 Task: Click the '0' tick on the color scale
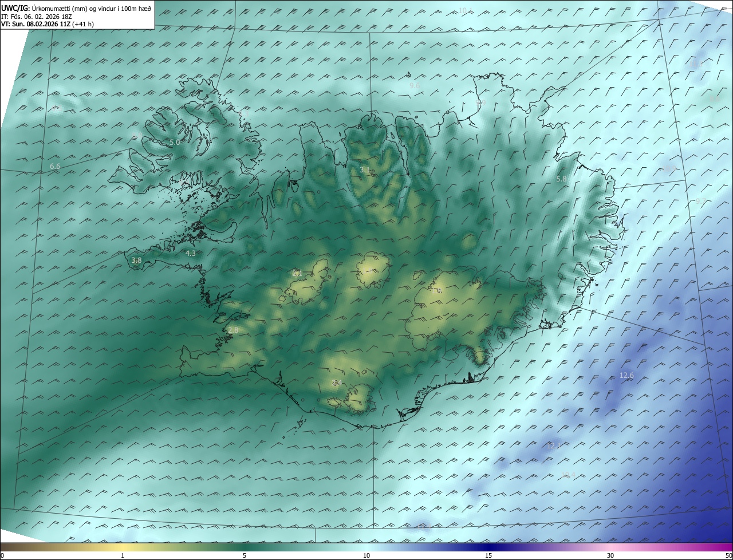tap(2, 556)
